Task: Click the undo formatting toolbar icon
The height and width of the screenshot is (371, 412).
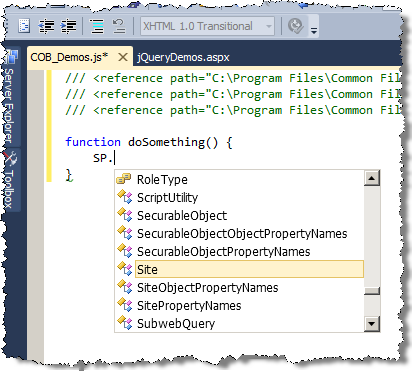Action: (119, 26)
